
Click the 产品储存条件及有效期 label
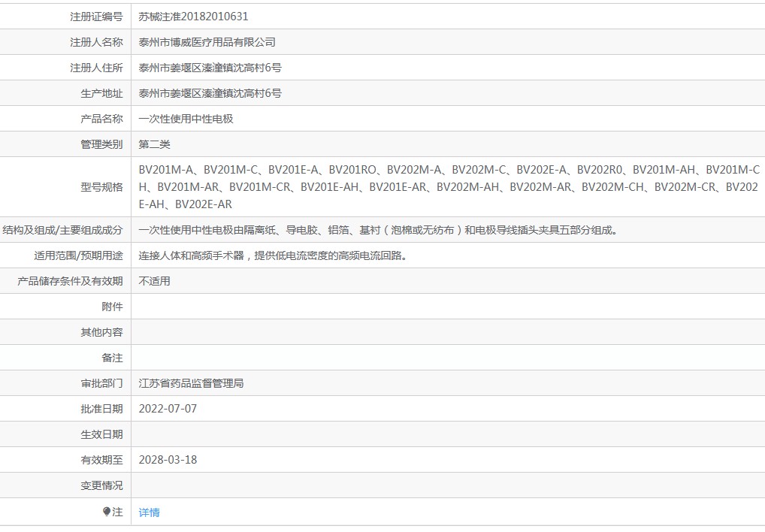tap(70, 281)
